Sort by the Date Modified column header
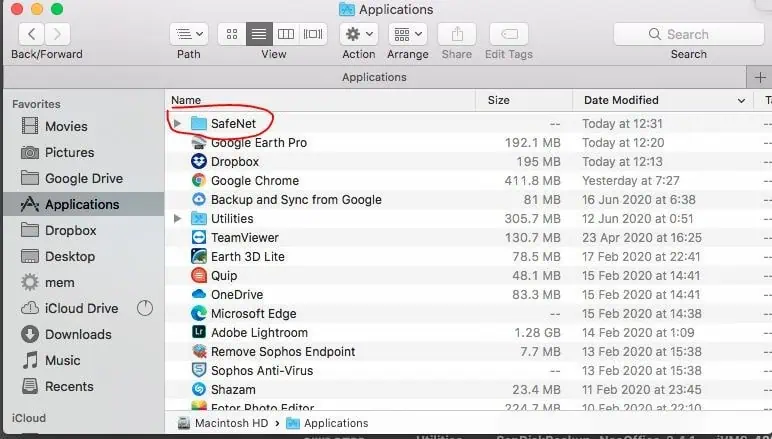The image size is (772, 439). pyautogui.click(x=621, y=100)
